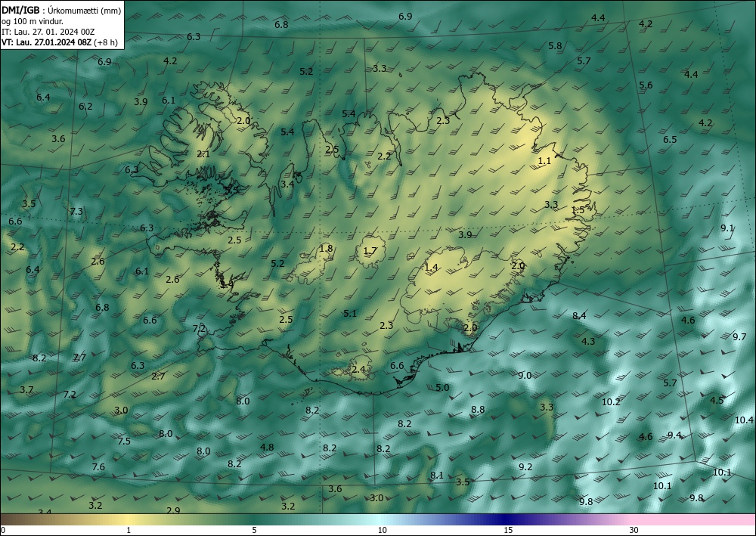Click the 9.0 precipitation value
Viewport: 756px width, 536px height.
[525, 376]
